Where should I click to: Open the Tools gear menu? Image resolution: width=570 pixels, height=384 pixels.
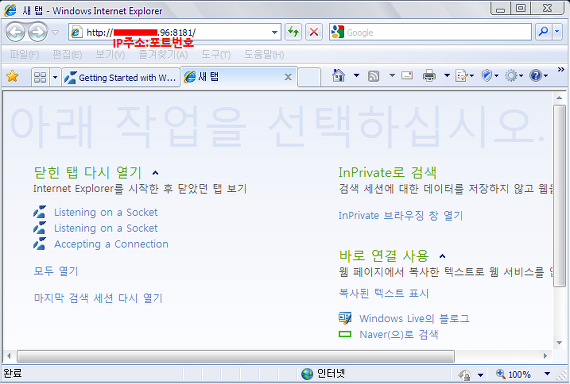pos(514,76)
